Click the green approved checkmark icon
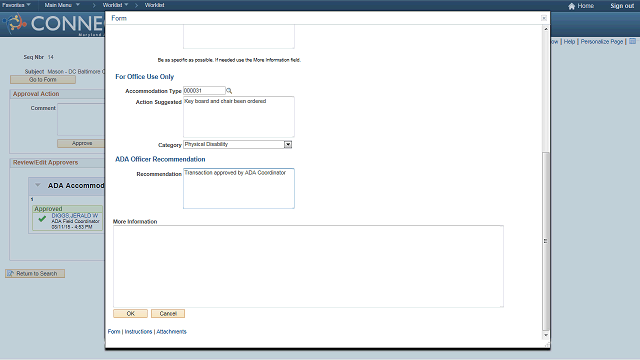This screenshot has height=360, width=640. 42,219
